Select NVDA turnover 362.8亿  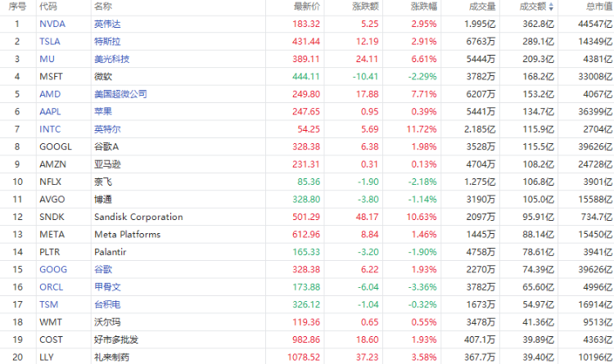coord(539,24)
